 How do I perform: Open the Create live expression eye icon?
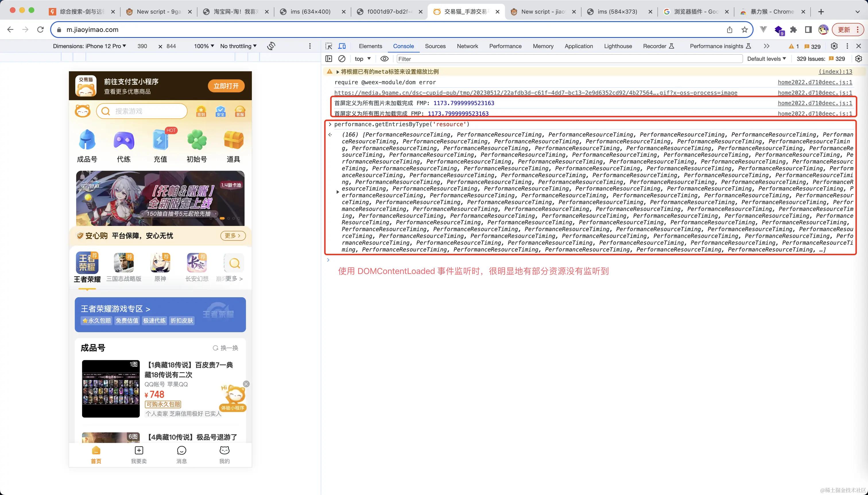[384, 59]
